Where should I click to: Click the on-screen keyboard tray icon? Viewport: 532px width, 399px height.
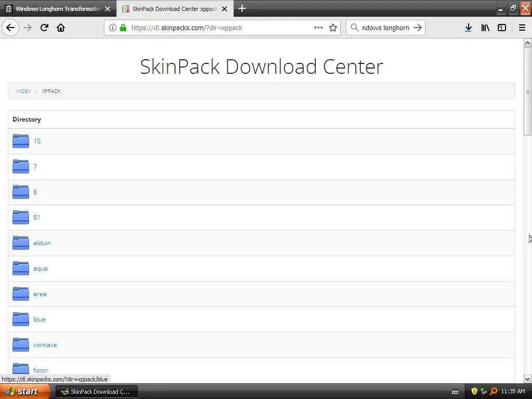coord(455,392)
